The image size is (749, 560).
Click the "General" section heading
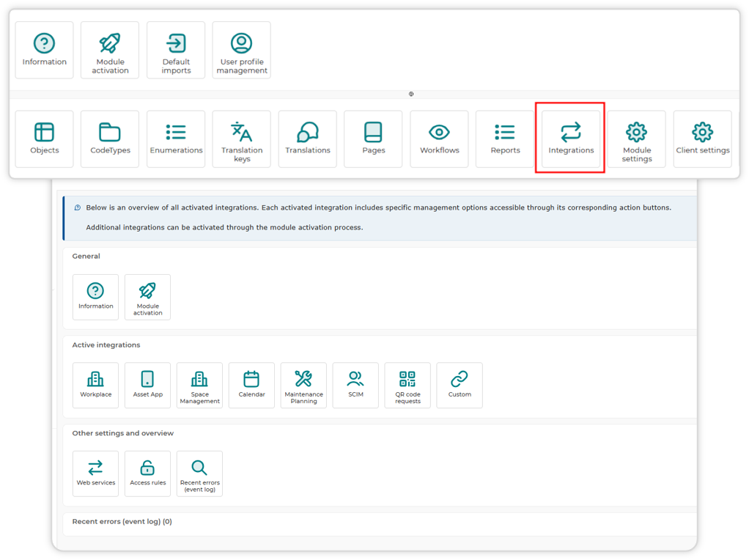86,256
